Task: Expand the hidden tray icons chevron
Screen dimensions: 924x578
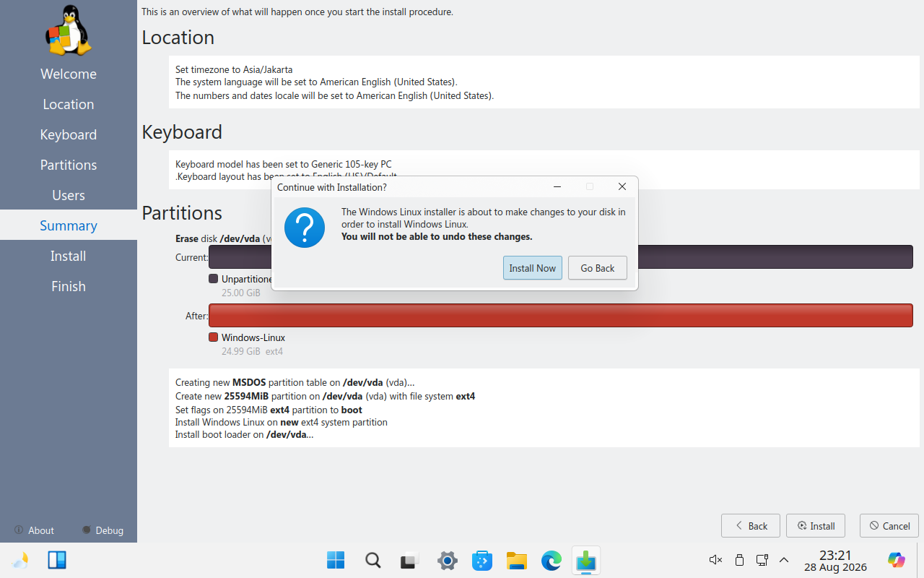Action: (784, 560)
